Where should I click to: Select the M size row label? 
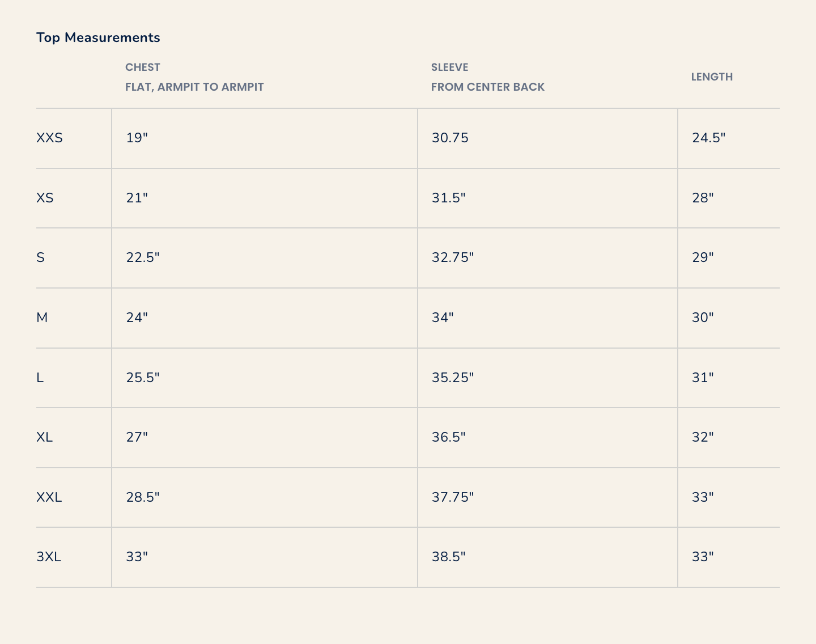click(x=42, y=317)
